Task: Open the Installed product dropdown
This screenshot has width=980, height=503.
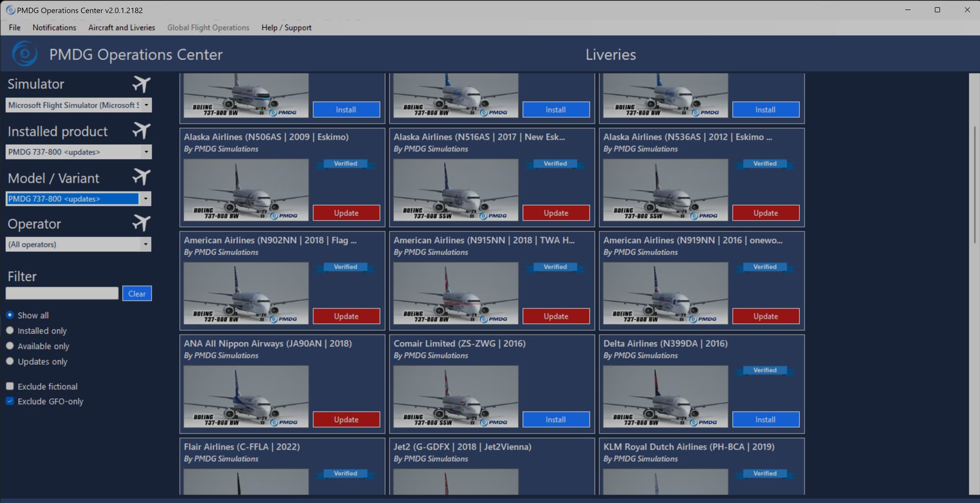Action: pyautogui.click(x=146, y=152)
